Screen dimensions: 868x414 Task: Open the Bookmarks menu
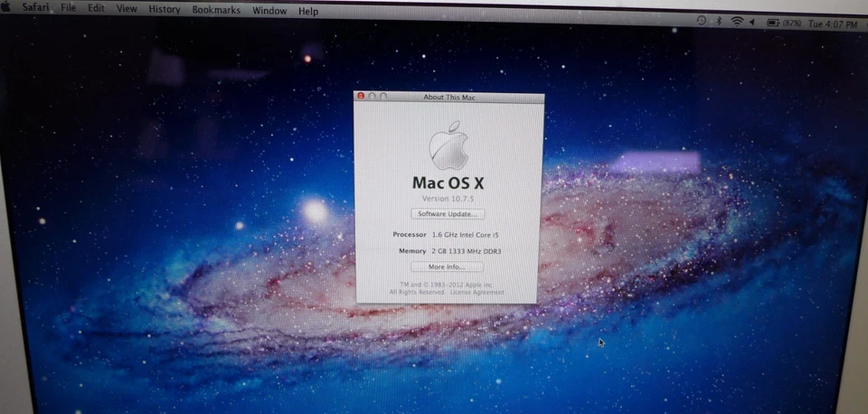(x=216, y=10)
